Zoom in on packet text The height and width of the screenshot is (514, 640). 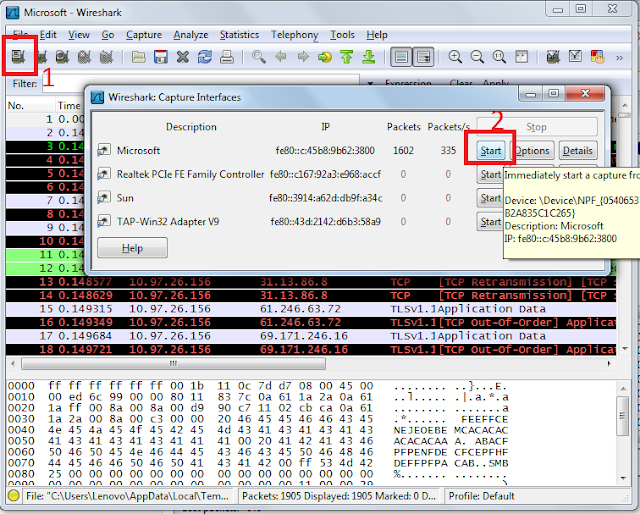click(455, 57)
